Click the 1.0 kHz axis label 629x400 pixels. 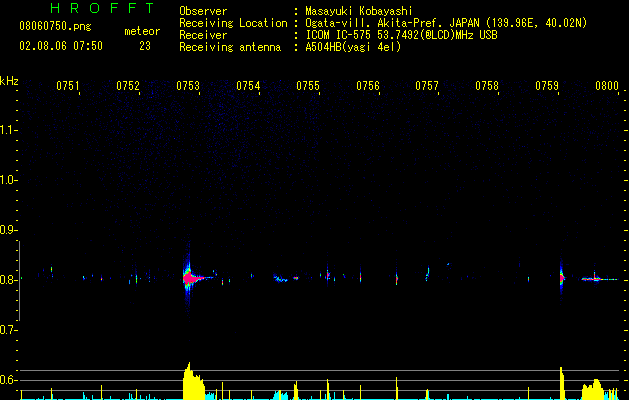[7, 180]
